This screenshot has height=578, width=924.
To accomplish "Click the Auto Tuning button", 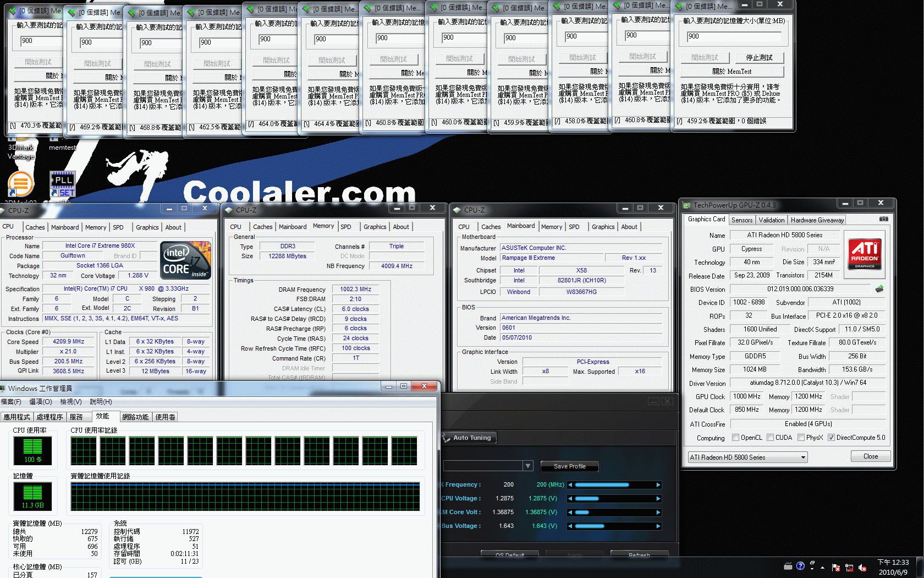I will 469,438.
